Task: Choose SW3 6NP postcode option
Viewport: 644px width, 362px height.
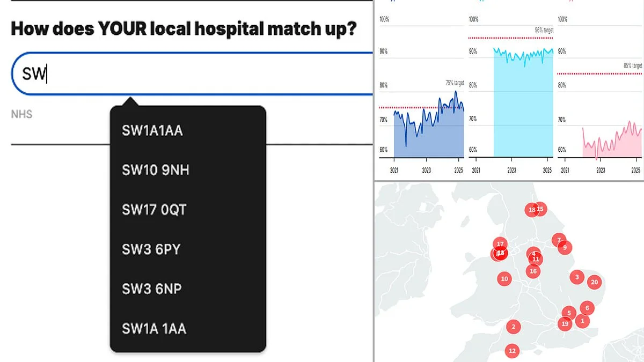Action: click(x=152, y=289)
